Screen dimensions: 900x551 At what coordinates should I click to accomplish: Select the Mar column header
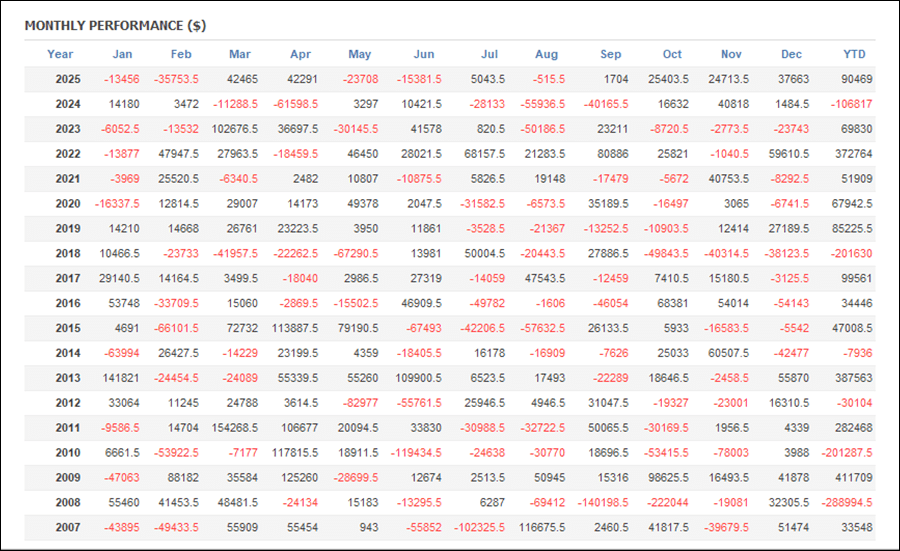pyautogui.click(x=240, y=54)
